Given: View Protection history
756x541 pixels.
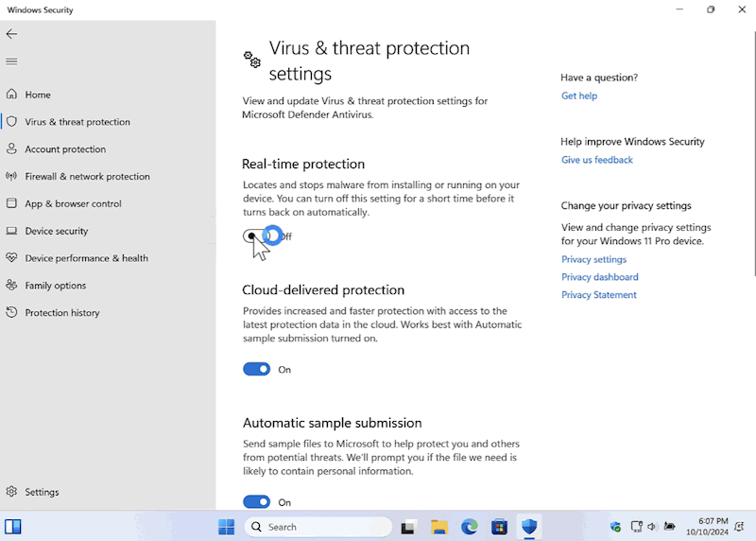Looking at the screenshot, I should (x=108, y=312).
